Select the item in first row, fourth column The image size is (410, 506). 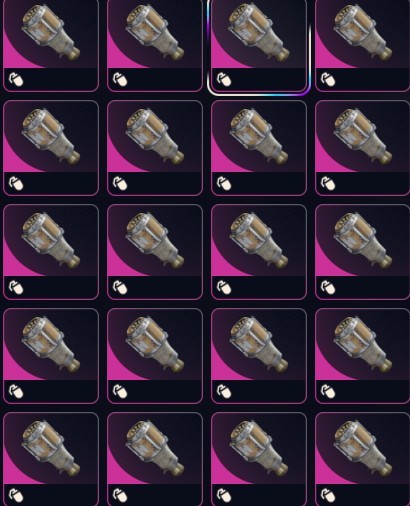(x=363, y=46)
